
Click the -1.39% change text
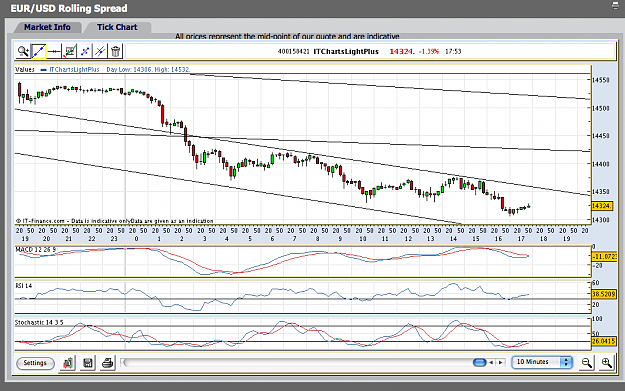coord(429,51)
